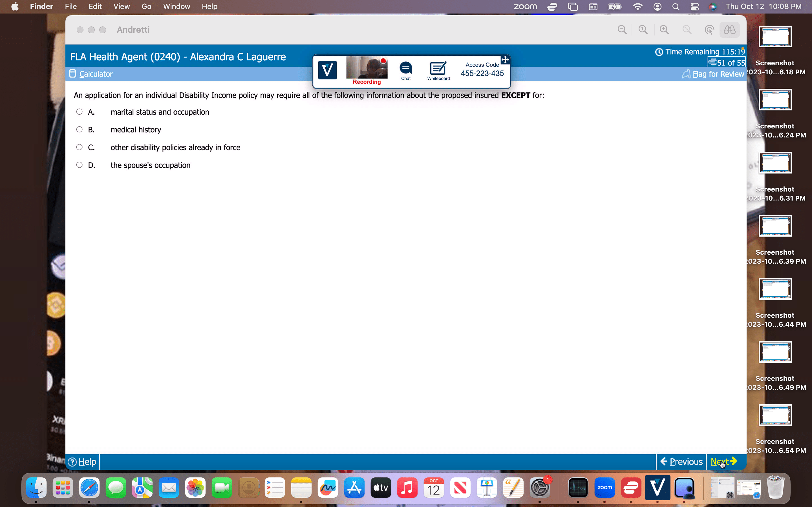The width and height of the screenshot is (812, 507).
Task: Click the V logo in proctor panel
Action: click(x=327, y=70)
